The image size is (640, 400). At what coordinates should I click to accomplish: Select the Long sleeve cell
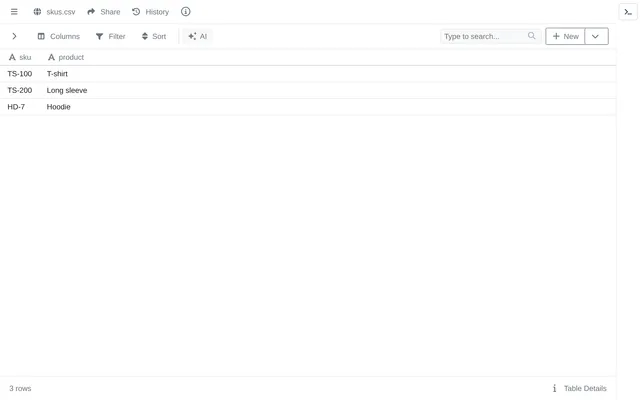[x=67, y=90]
